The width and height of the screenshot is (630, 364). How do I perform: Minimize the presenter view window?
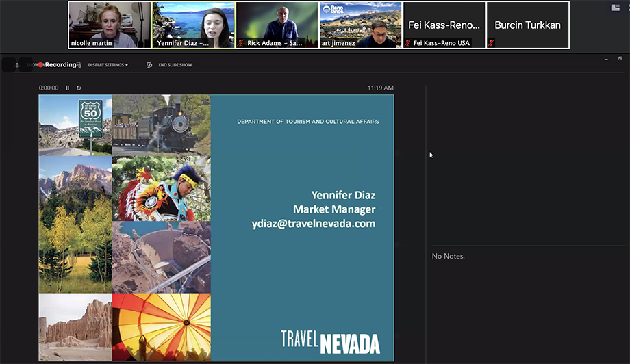tap(606, 60)
